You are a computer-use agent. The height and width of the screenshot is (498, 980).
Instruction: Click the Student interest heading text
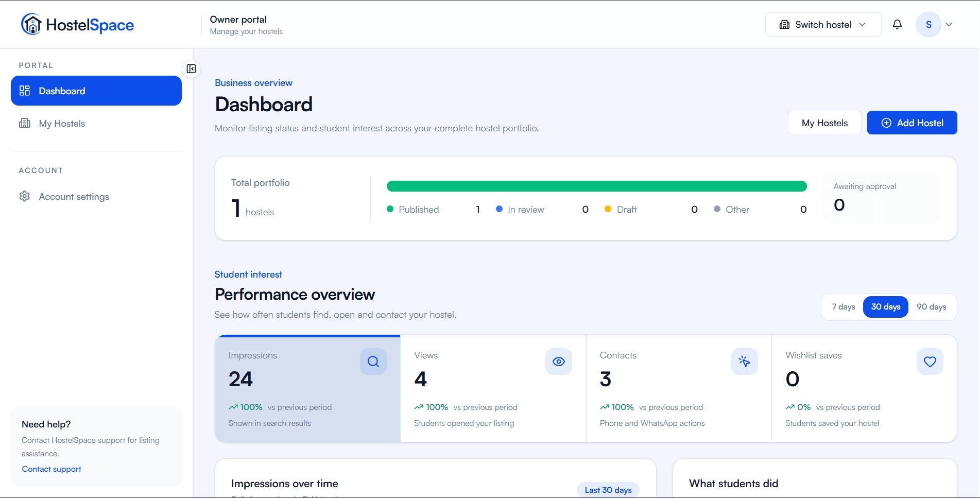click(248, 274)
